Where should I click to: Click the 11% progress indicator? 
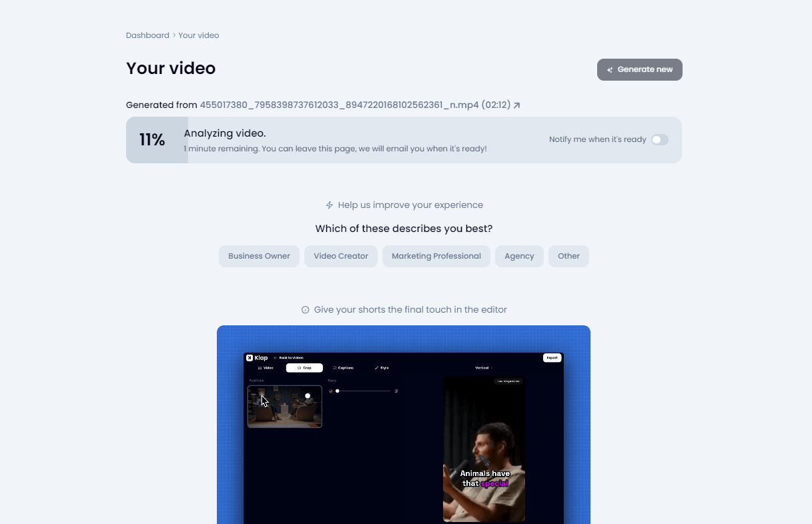tap(152, 140)
